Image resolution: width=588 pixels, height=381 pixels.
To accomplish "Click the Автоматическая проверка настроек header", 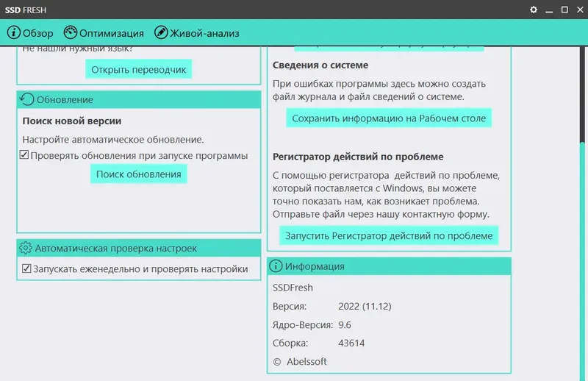I will (139, 248).
